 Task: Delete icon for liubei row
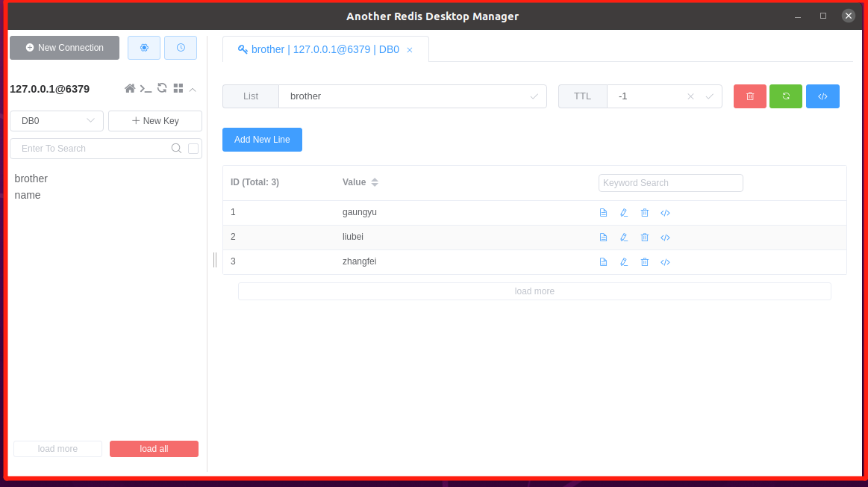(x=644, y=237)
